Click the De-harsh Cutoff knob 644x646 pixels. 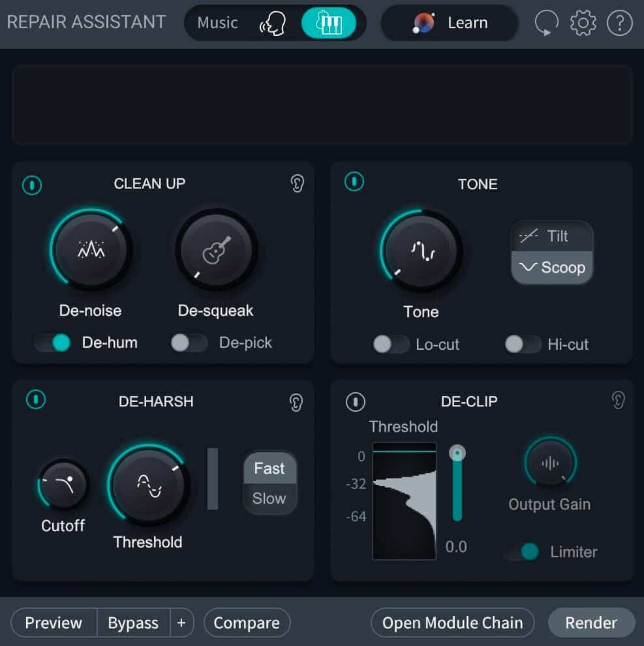[63, 484]
